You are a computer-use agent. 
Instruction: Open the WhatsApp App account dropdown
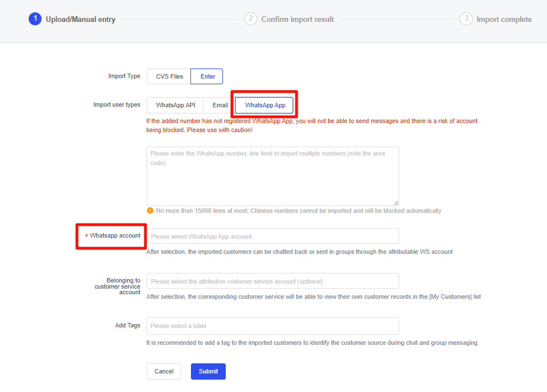(272, 236)
